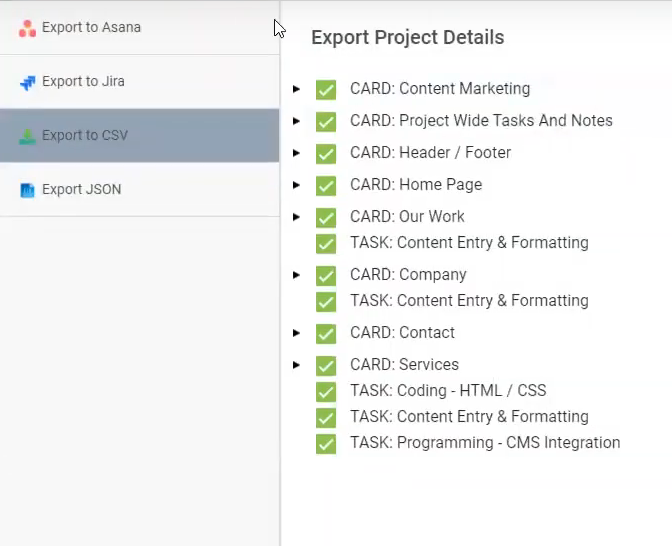Uncheck the Content Marketing card checkbox

coord(326,90)
